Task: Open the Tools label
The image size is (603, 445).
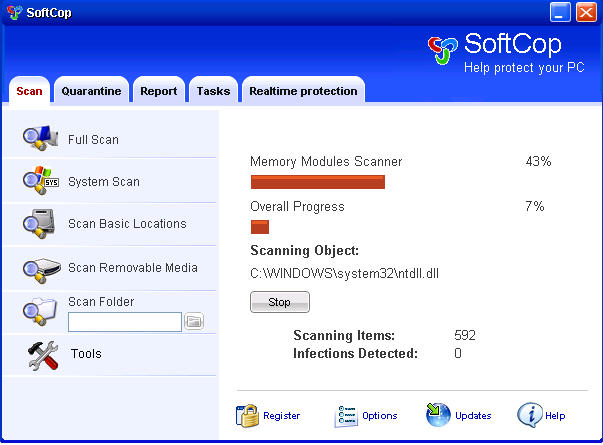Action: coord(86,353)
